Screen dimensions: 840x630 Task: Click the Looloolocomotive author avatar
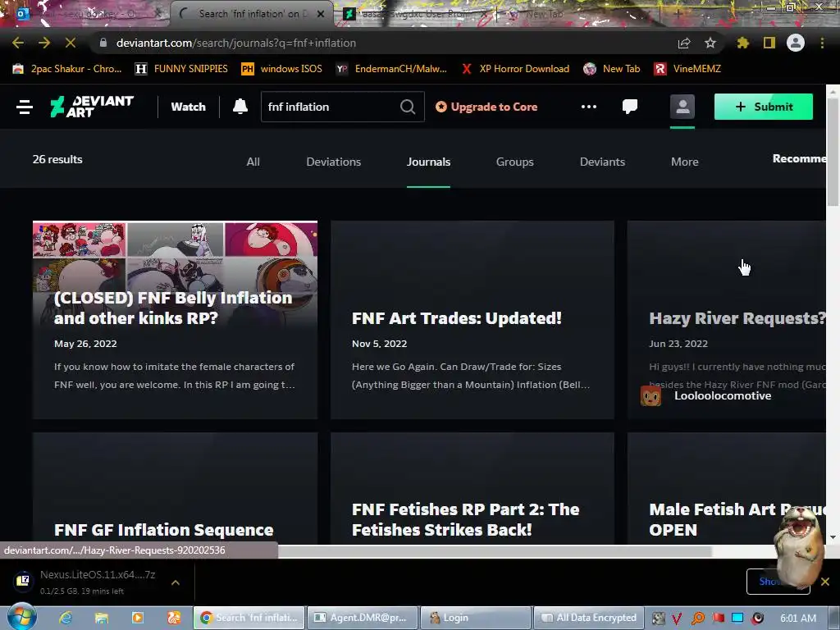pos(651,396)
